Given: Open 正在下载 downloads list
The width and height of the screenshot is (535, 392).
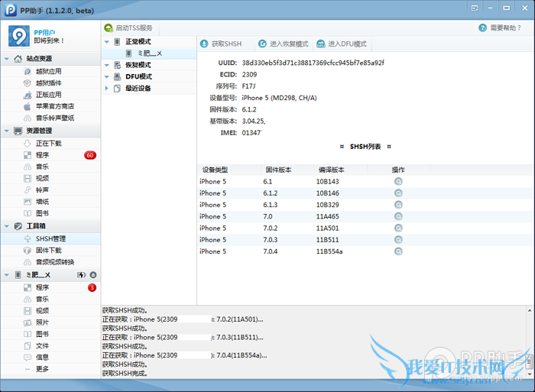Looking at the screenshot, I should tap(49, 144).
